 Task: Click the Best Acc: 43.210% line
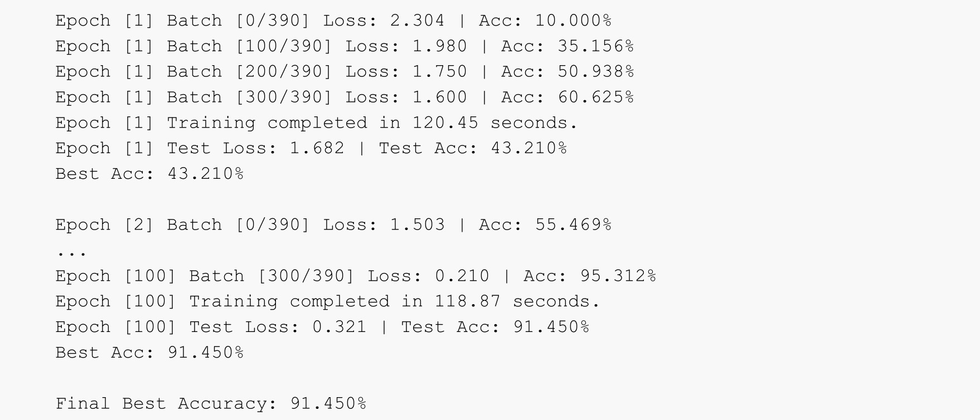(x=149, y=174)
